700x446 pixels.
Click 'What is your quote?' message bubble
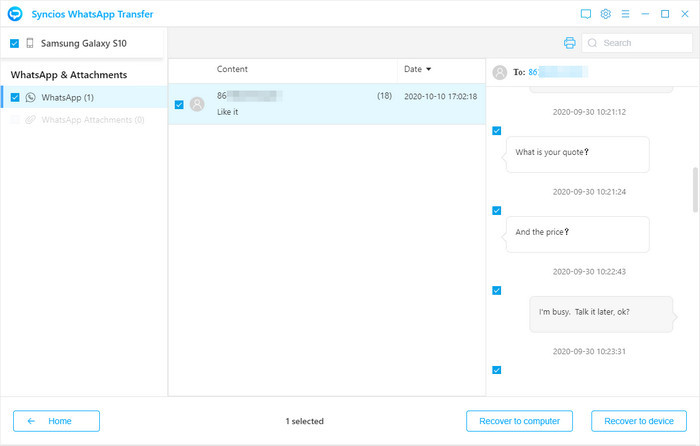577,154
